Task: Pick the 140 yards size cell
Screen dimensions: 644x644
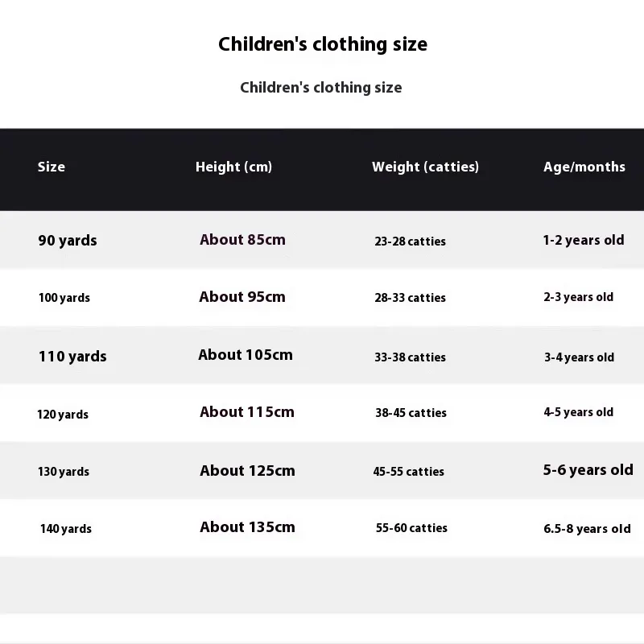Action: pos(66,529)
